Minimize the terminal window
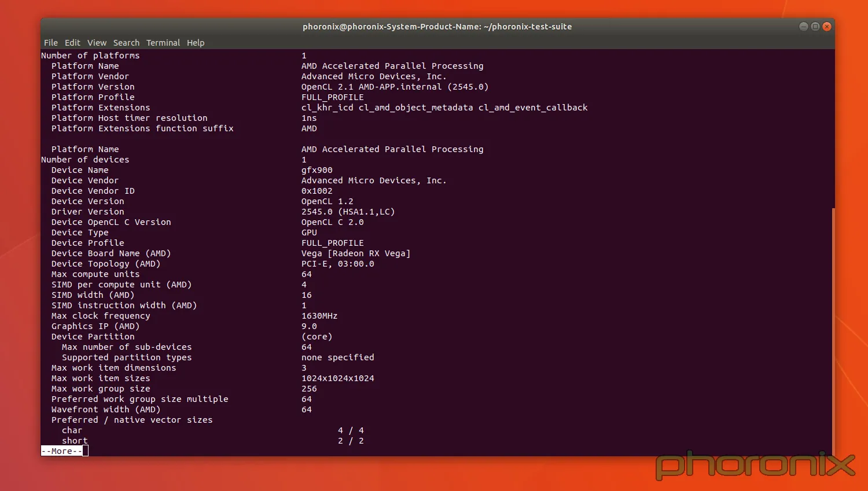868x491 pixels. click(804, 27)
